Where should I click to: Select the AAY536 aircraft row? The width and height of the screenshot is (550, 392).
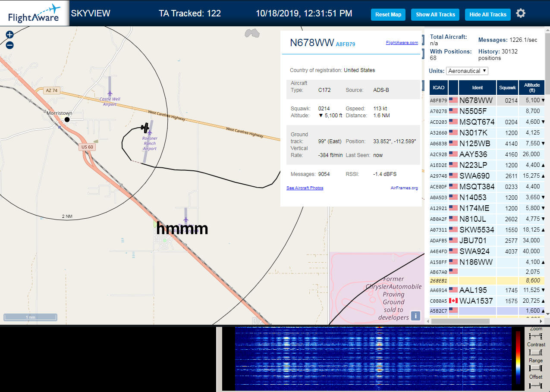pyautogui.click(x=487, y=154)
